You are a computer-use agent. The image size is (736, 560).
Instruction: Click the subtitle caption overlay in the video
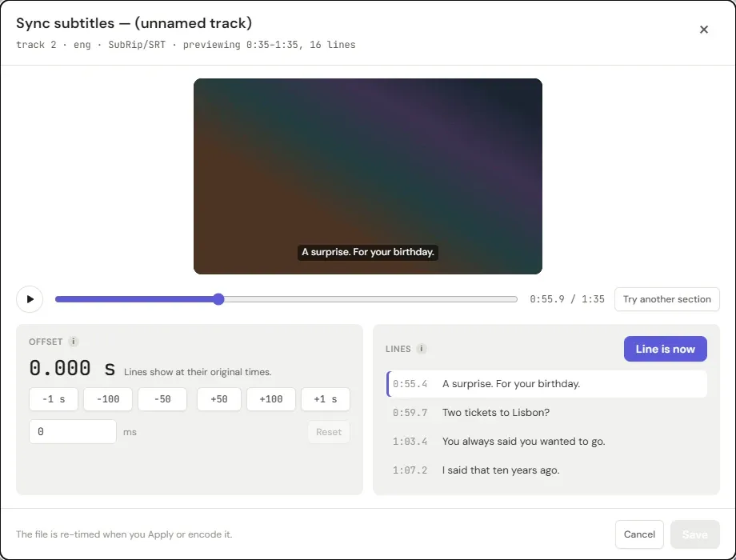coord(368,252)
